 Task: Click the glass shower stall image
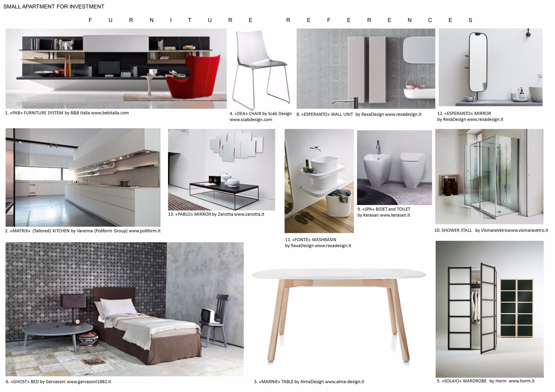tap(489, 176)
